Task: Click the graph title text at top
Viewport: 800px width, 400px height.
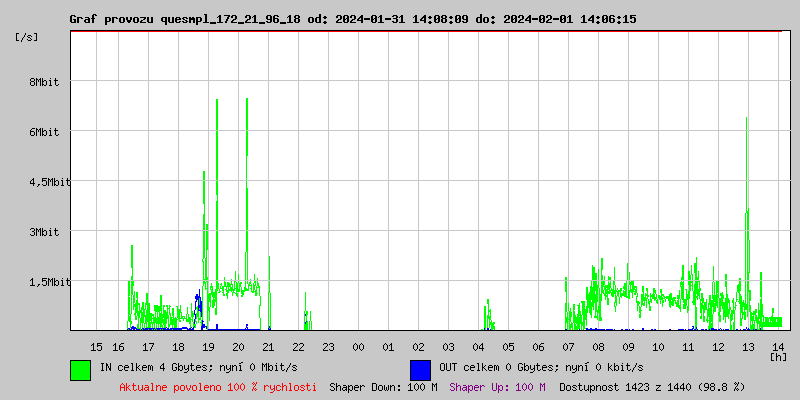Action: pyautogui.click(x=352, y=19)
